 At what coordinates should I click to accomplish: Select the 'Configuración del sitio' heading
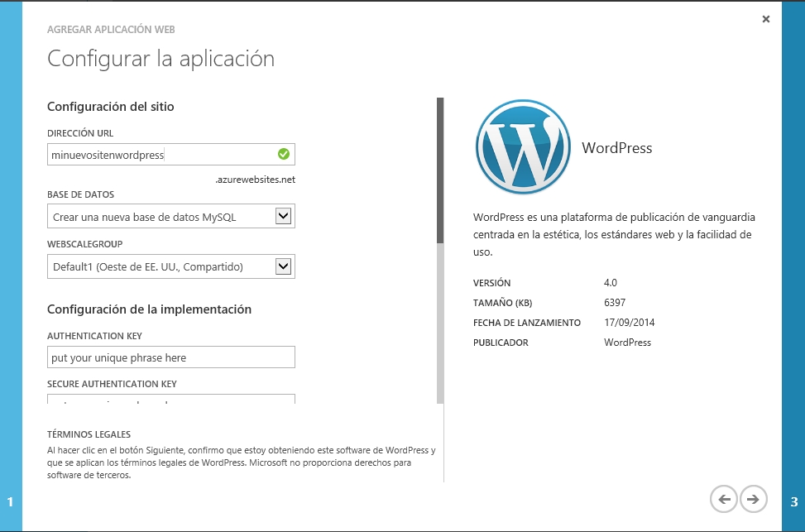tap(110, 107)
